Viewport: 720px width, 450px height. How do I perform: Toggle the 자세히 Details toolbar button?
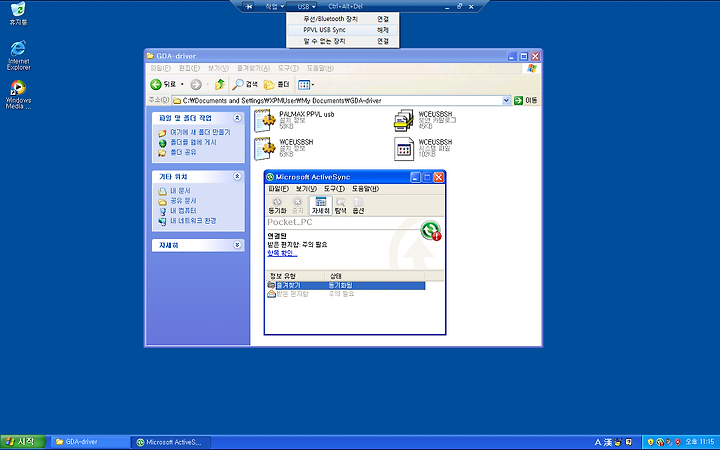click(x=321, y=206)
